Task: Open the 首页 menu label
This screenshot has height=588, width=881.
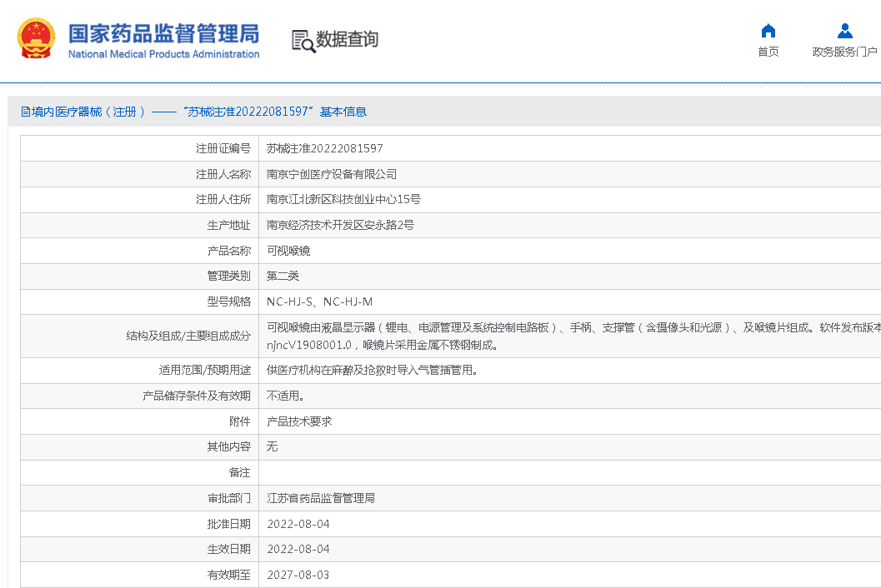Action: [x=768, y=52]
